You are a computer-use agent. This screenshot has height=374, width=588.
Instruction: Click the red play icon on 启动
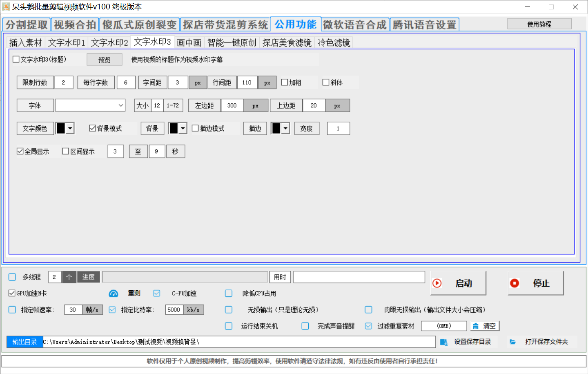(437, 283)
